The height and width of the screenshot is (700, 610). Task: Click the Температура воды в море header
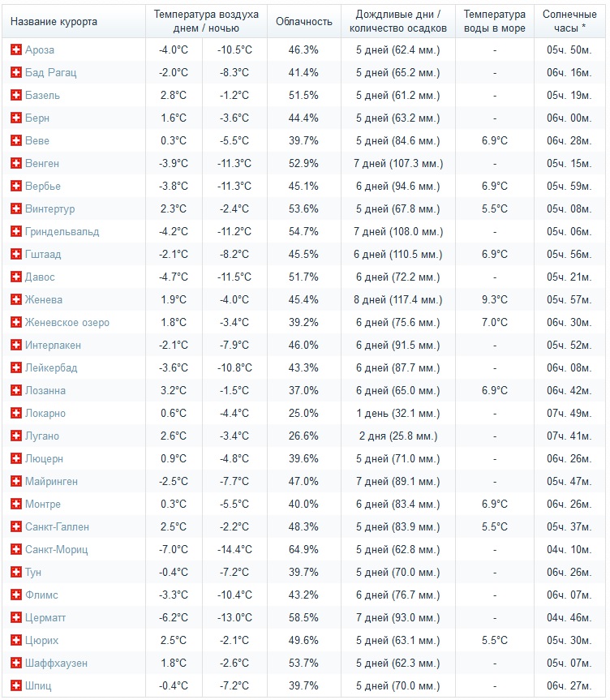point(494,21)
